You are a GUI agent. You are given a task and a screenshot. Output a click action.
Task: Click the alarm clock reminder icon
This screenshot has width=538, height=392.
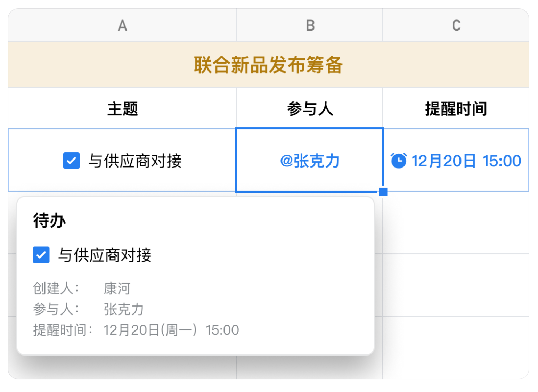coord(398,161)
